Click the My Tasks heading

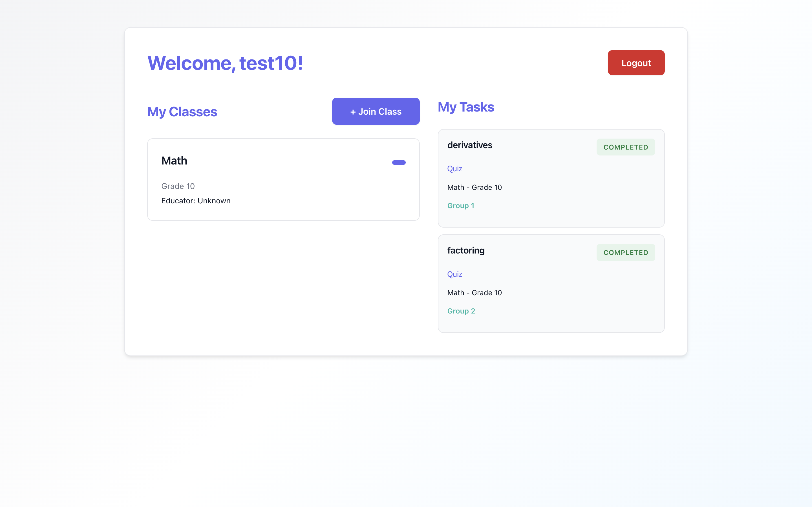(466, 107)
